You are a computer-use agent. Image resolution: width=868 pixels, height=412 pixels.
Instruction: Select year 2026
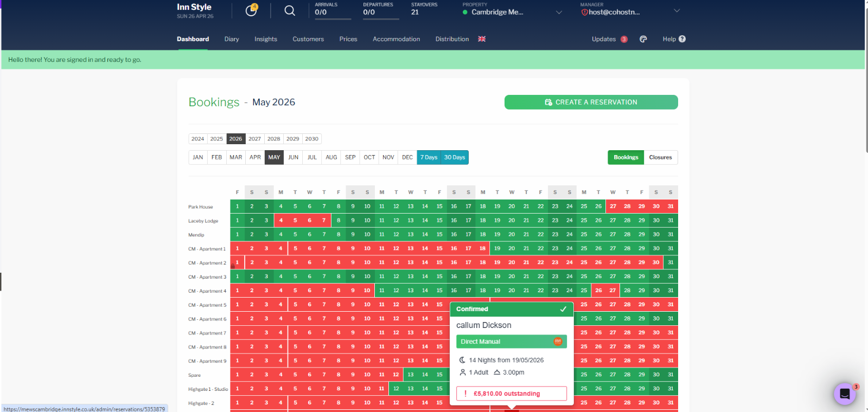tap(235, 139)
